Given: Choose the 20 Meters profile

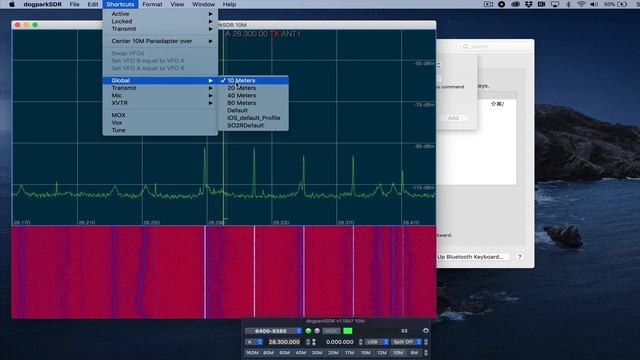Looking at the screenshot, I should point(253,88).
